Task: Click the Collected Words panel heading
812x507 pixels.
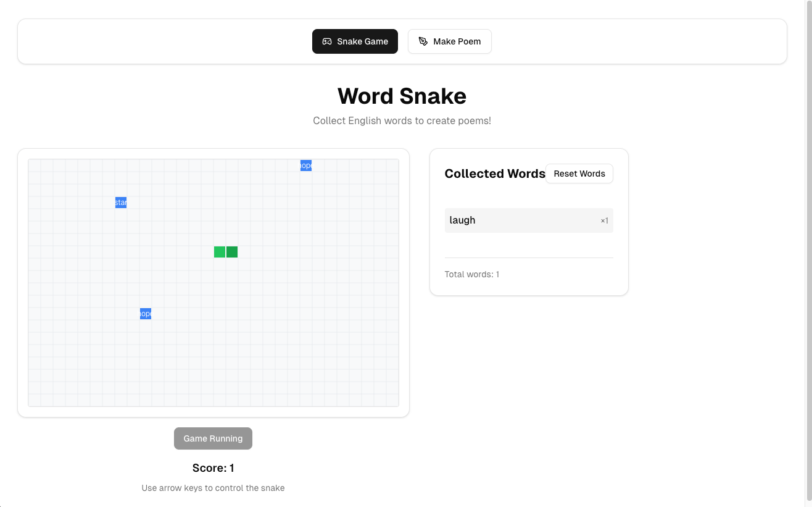Action: tap(495, 174)
